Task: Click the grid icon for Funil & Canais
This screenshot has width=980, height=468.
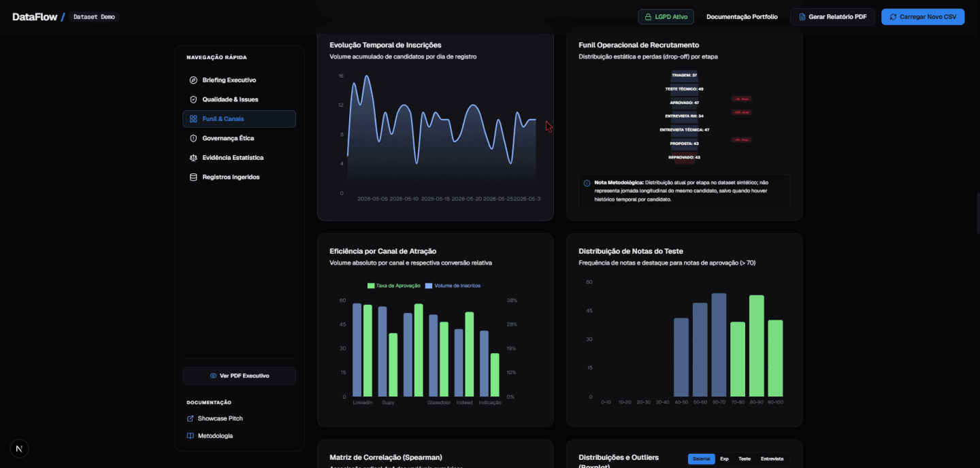Action: coord(193,119)
